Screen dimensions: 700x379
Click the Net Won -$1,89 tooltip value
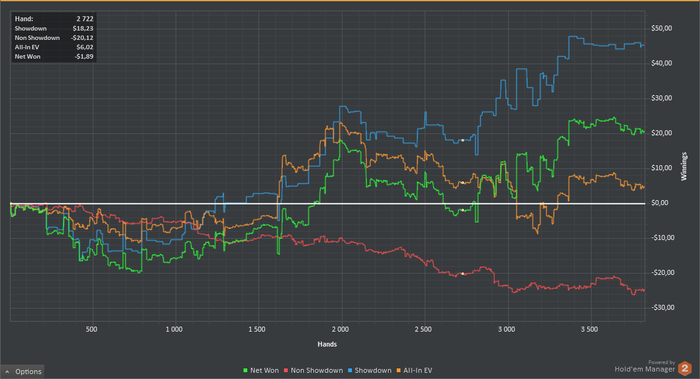84,56
